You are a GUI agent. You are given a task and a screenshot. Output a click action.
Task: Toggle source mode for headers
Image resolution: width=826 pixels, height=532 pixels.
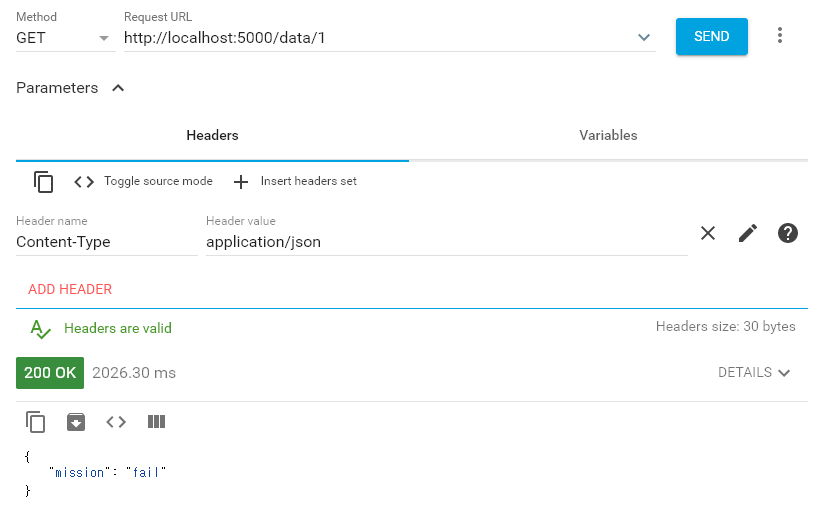point(143,181)
